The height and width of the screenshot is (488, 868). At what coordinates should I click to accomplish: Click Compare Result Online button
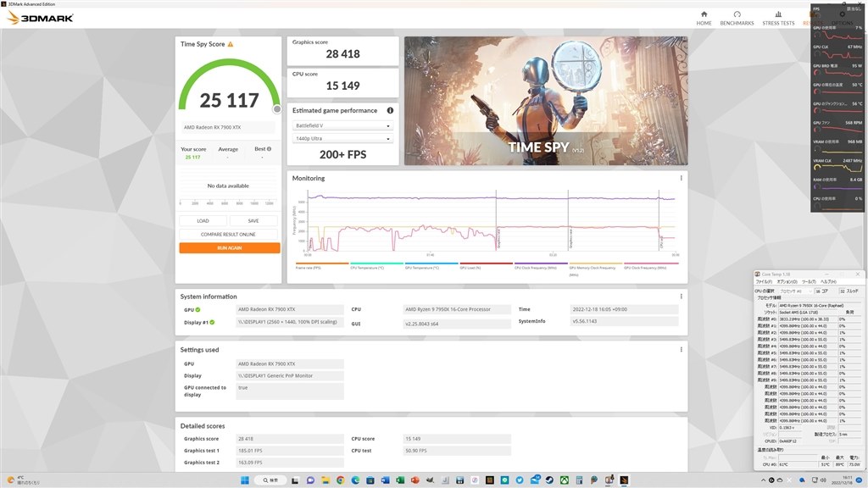click(228, 235)
